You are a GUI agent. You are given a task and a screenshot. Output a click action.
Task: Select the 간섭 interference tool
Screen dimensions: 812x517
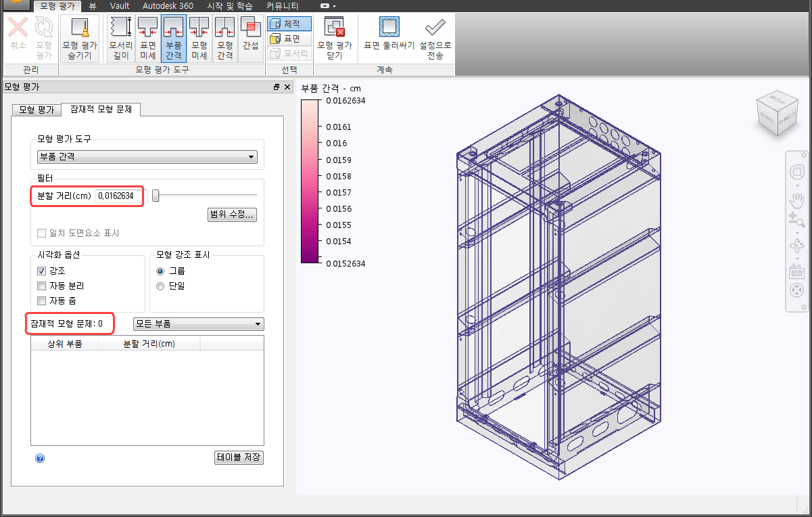point(251,39)
